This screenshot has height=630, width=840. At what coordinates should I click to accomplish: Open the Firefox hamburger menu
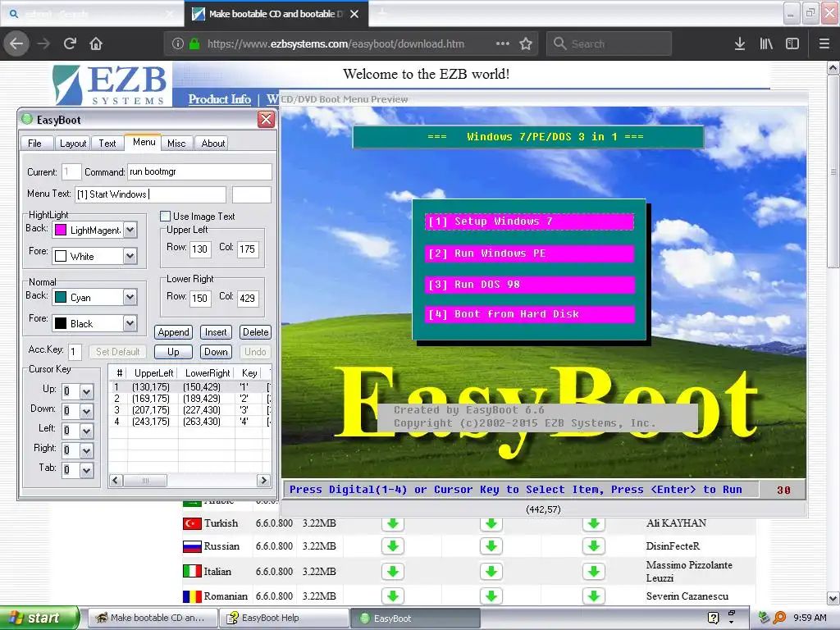coord(824,44)
